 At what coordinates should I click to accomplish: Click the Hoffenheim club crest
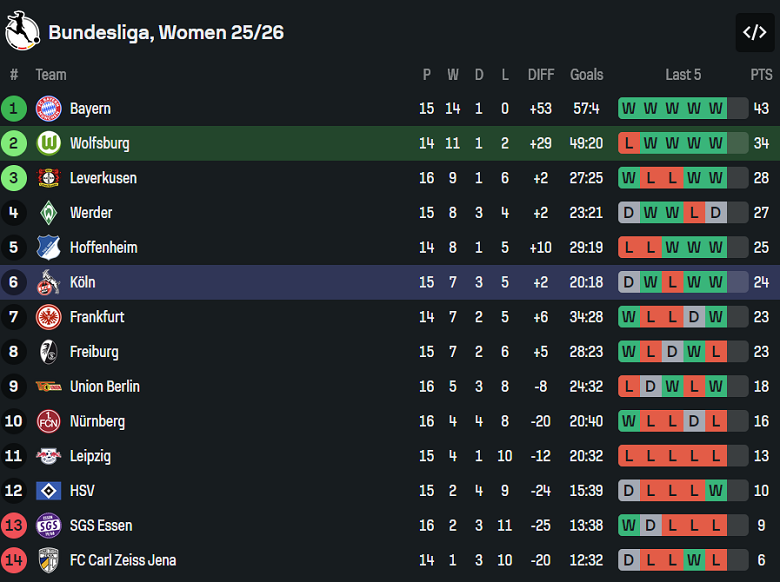point(48,247)
